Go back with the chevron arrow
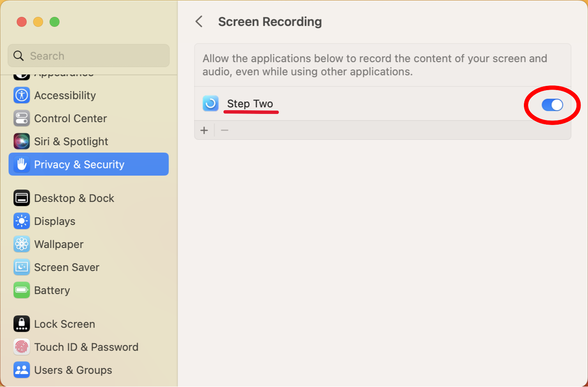 click(199, 21)
